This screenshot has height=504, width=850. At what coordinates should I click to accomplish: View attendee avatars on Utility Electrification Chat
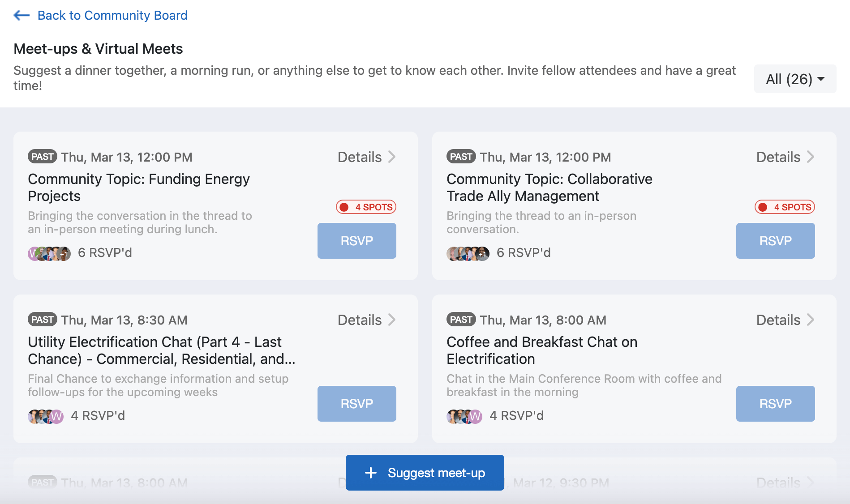[x=46, y=417]
